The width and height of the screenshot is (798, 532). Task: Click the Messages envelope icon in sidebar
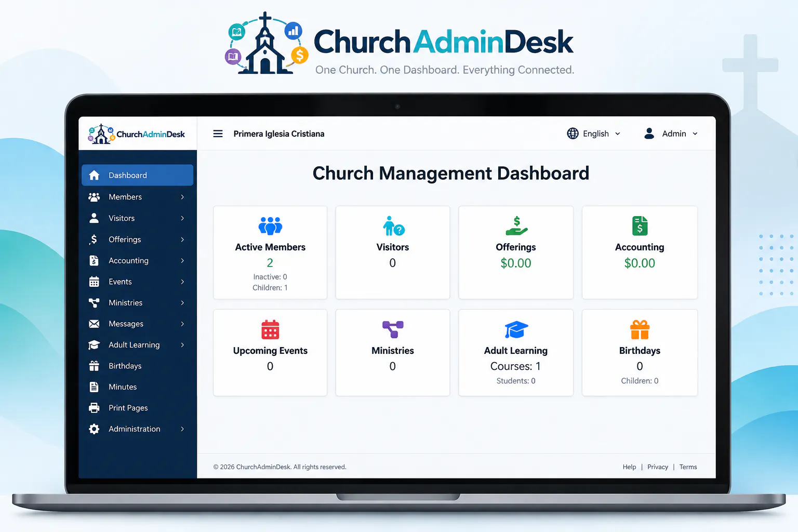94,324
